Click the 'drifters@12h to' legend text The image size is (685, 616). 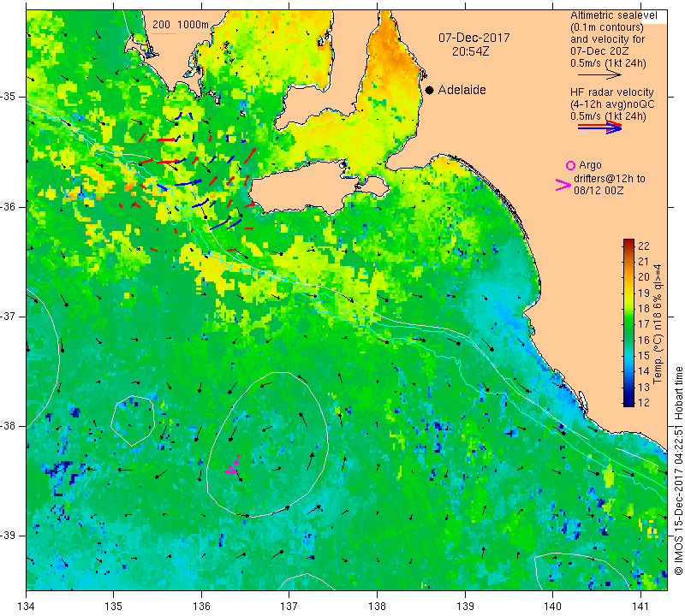(609, 179)
